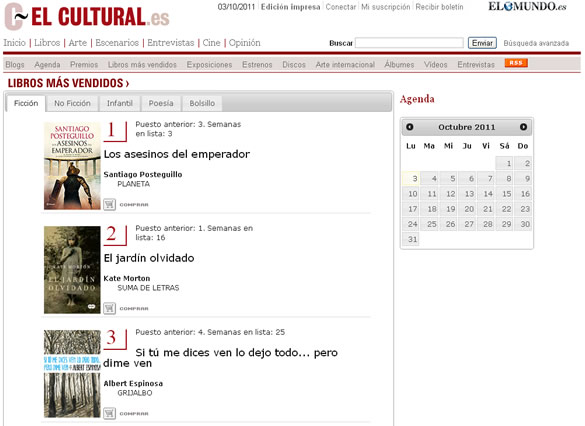
Task: Open Edición impresa link
Action: click(290, 7)
